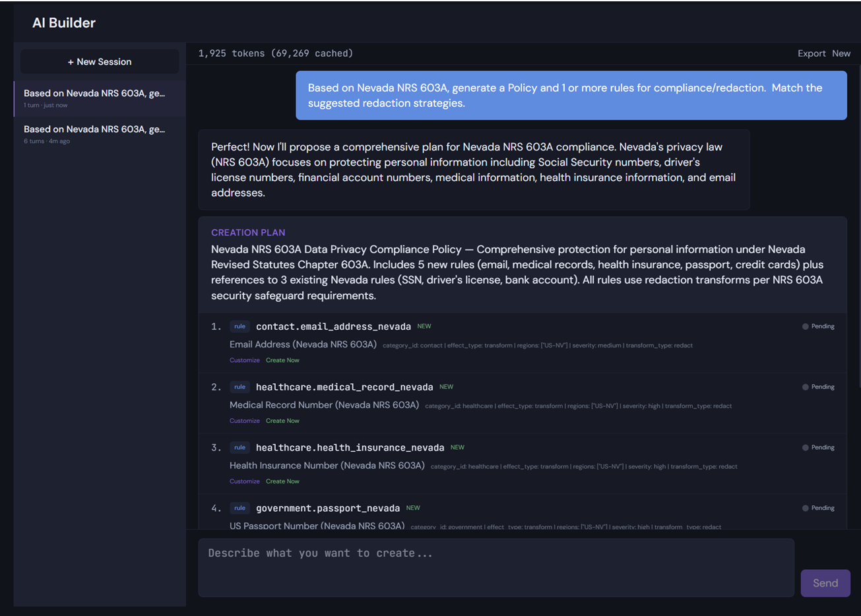Viewport: 861px width, 616px height.
Task: Customize the healthcare.medical_record_nevada rule
Action: click(245, 421)
